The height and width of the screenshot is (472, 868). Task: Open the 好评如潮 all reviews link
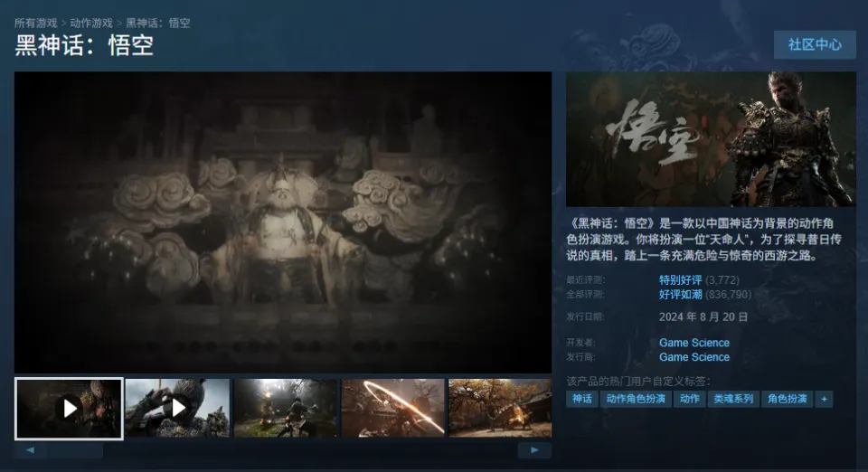(x=680, y=295)
